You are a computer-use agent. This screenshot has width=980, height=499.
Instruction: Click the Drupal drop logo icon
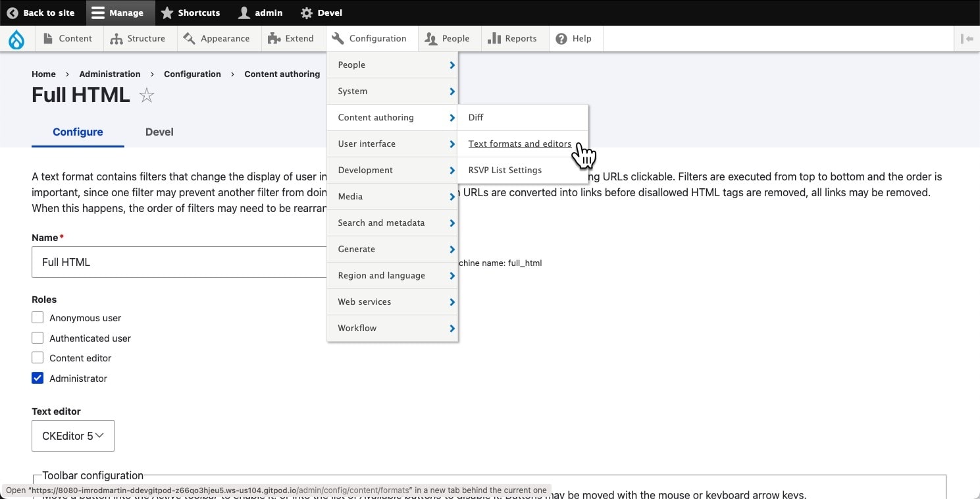(x=16, y=39)
